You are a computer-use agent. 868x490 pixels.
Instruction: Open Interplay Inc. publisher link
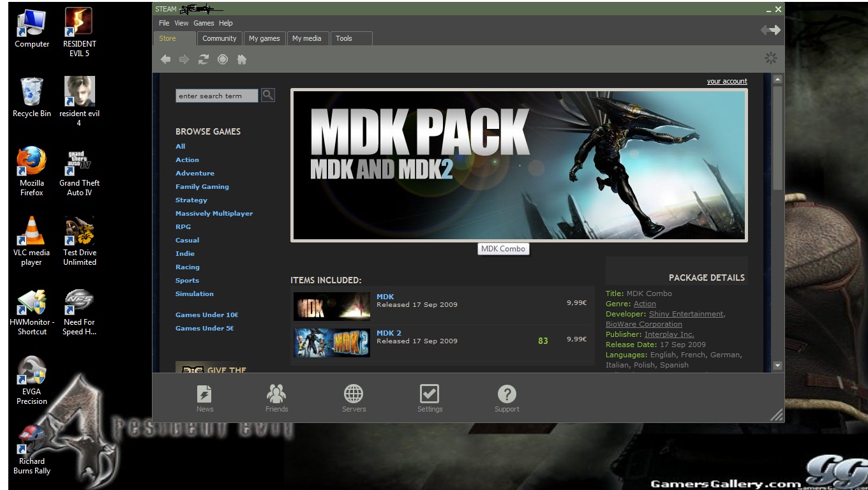pos(669,334)
